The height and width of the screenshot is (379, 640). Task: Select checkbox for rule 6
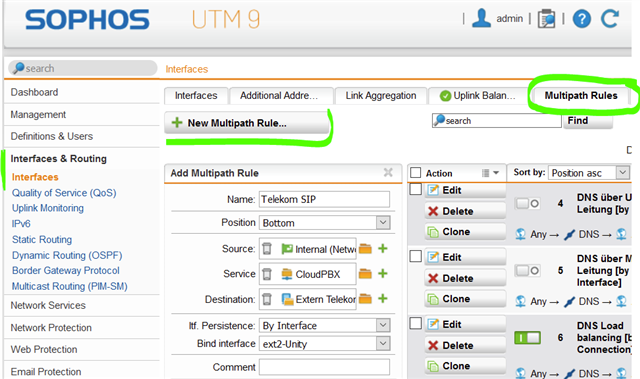pos(416,323)
